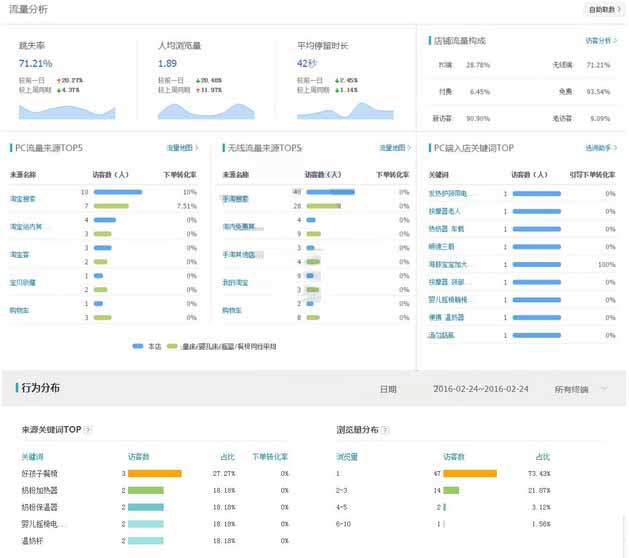
Task: Click the help icon beside 浏览量分布
Action: [385, 430]
